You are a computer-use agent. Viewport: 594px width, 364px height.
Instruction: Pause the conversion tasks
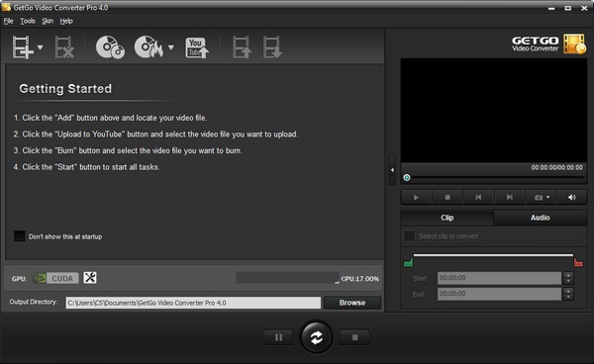278,337
